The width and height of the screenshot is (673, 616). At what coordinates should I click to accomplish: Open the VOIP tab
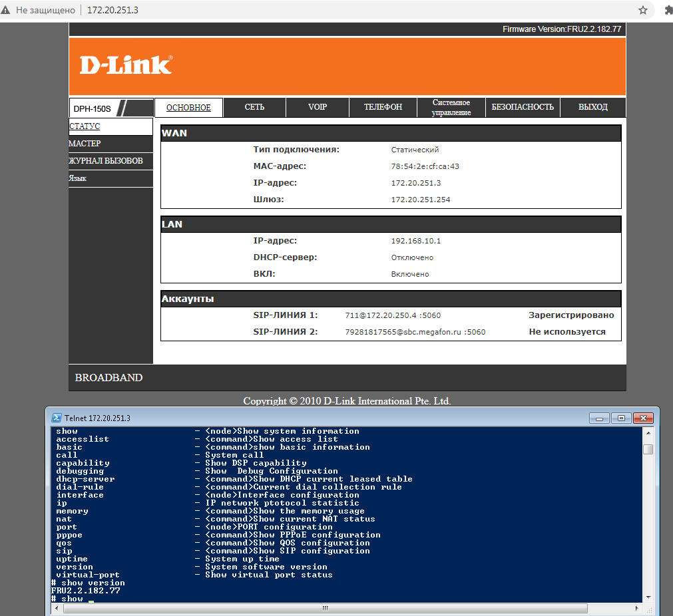pos(318,107)
